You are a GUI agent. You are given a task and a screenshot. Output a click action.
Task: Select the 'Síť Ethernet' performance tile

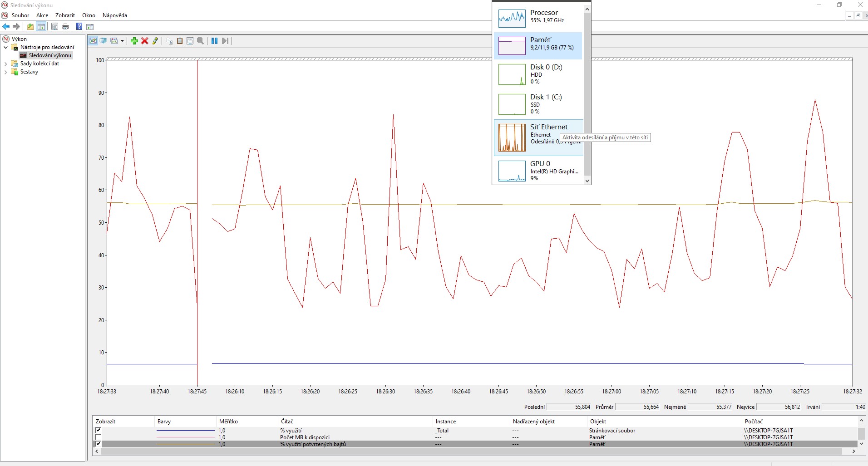(x=538, y=137)
